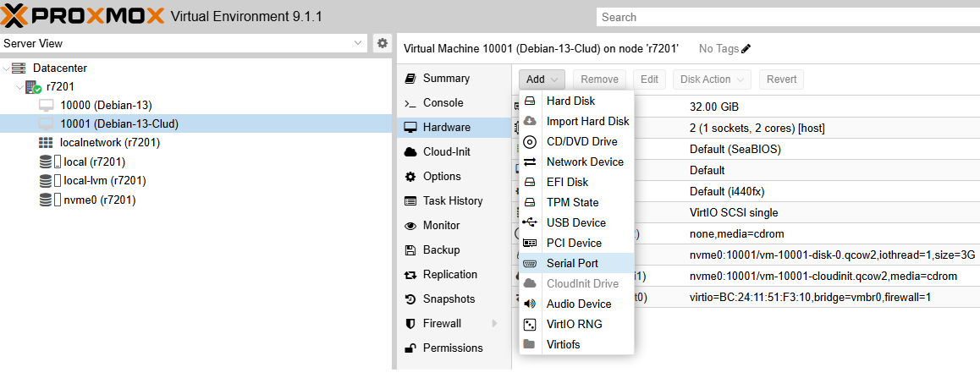Pick VirtIO RNG in the Add menu
Viewport: 980px width, 389px height.
[574, 324]
